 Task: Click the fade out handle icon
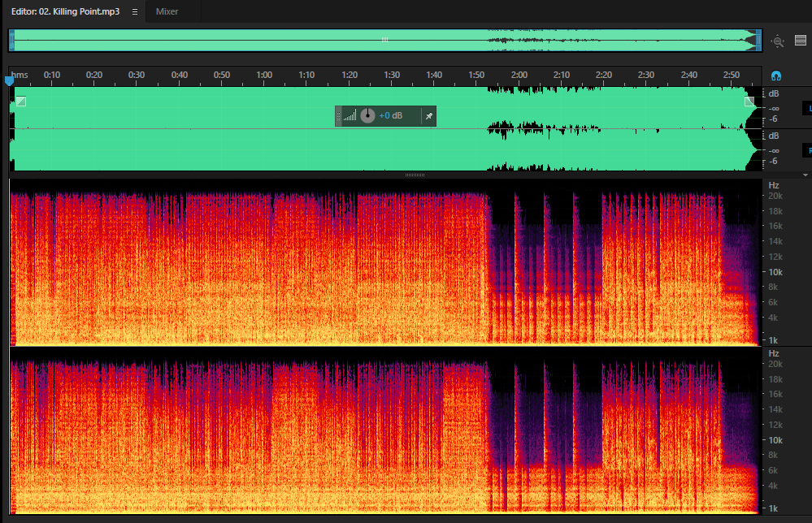point(749,102)
